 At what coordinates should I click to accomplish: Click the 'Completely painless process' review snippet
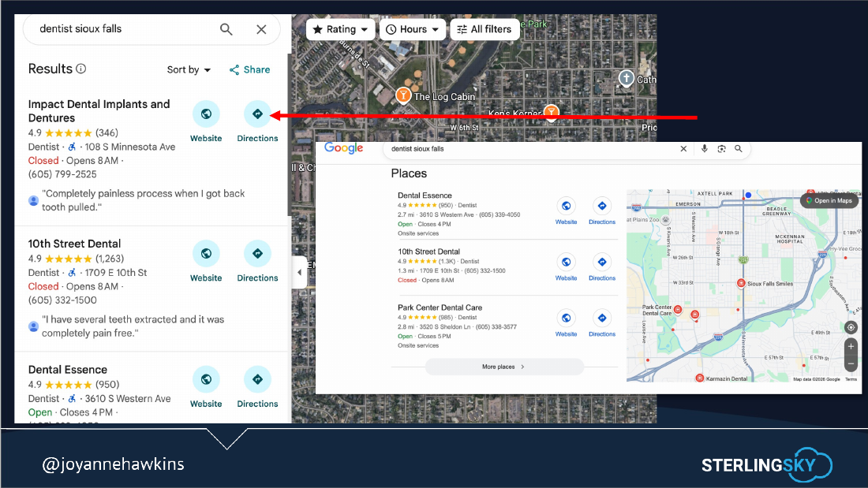pyautogui.click(x=144, y=200)
